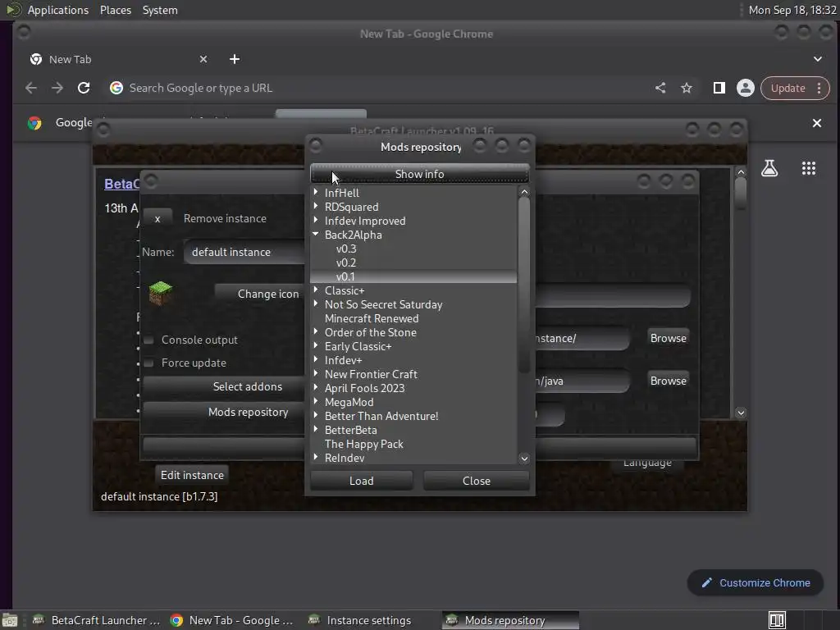
Task: Click Chrome back arrow
Action: 31,88
